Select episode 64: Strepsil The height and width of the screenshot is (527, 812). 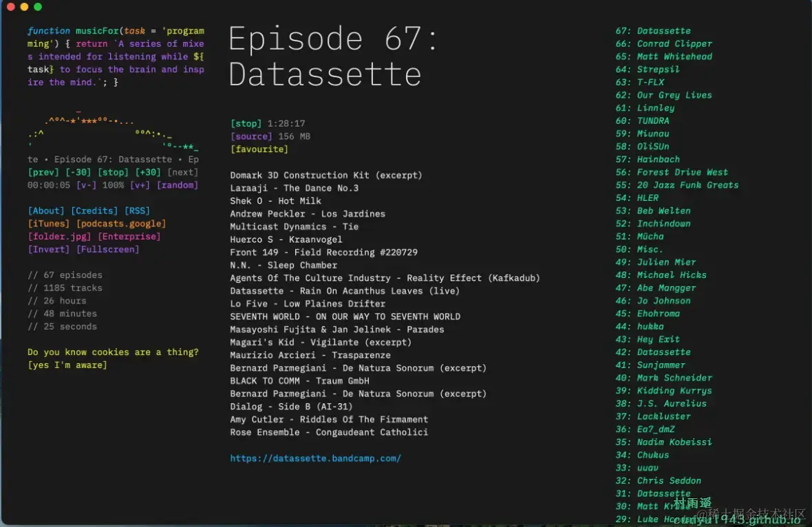648,69
